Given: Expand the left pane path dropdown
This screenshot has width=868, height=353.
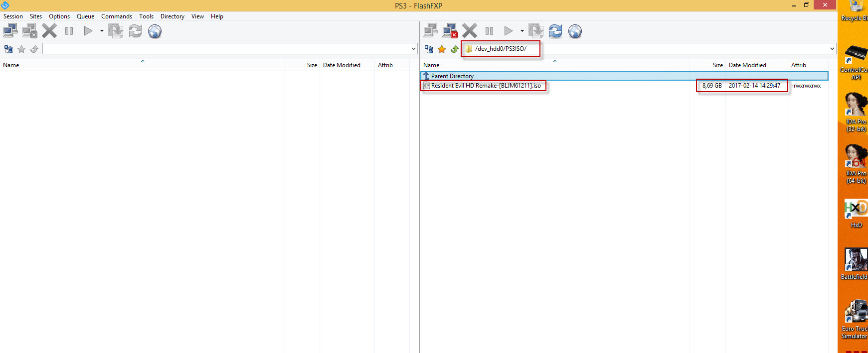Looking at the screenshot, I should (x=413, y=49).
